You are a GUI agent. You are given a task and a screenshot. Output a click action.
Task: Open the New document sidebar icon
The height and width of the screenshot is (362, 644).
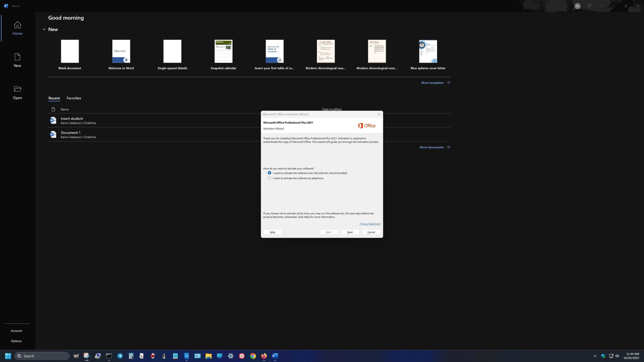[x=17, y=57]
